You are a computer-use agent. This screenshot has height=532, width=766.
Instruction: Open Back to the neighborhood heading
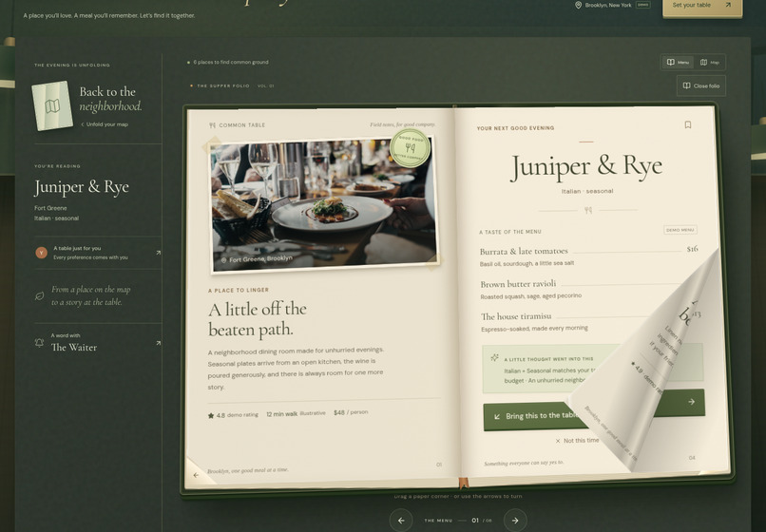[x=110, y=99]
